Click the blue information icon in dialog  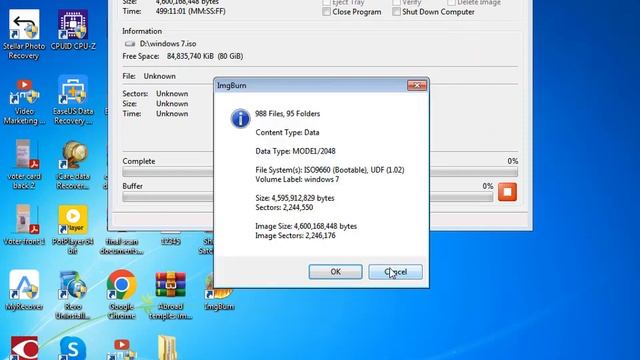tap(240, 118)
